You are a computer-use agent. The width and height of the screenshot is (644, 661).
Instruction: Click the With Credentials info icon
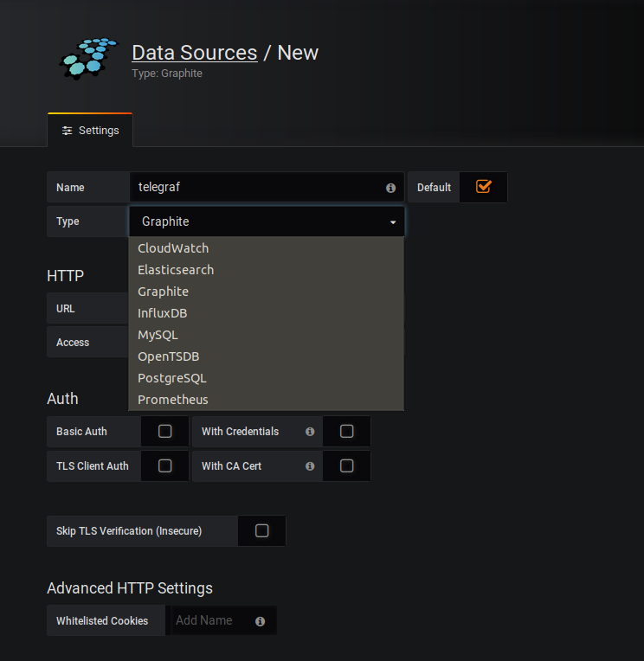pyautogui.click(x=310, y=432)
